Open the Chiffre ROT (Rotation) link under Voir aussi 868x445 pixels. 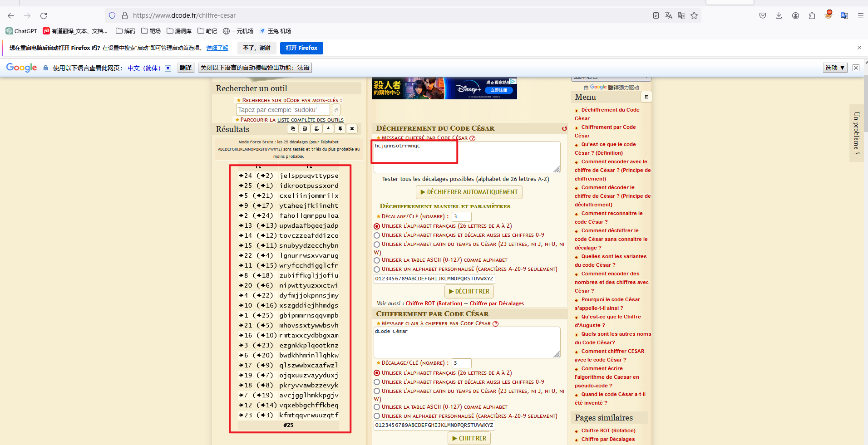coord(434,303)
